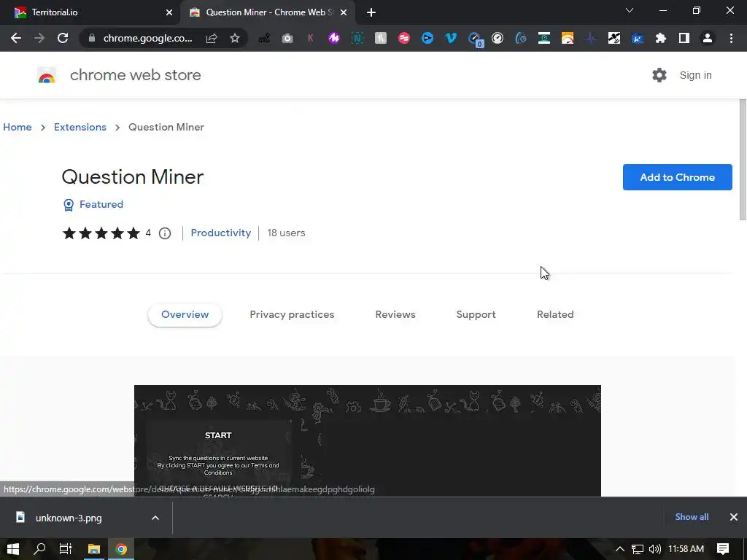Open the Windows Start menu
The width and height of the screenshot is (747, 560).
(13, 549)
